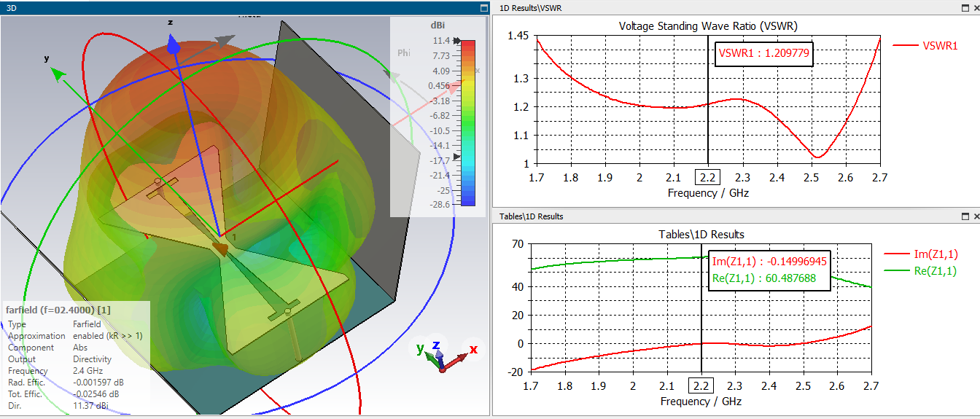
Task: Select the 2.2 marker label in impedance plot
Action: (x=701, y=386)
